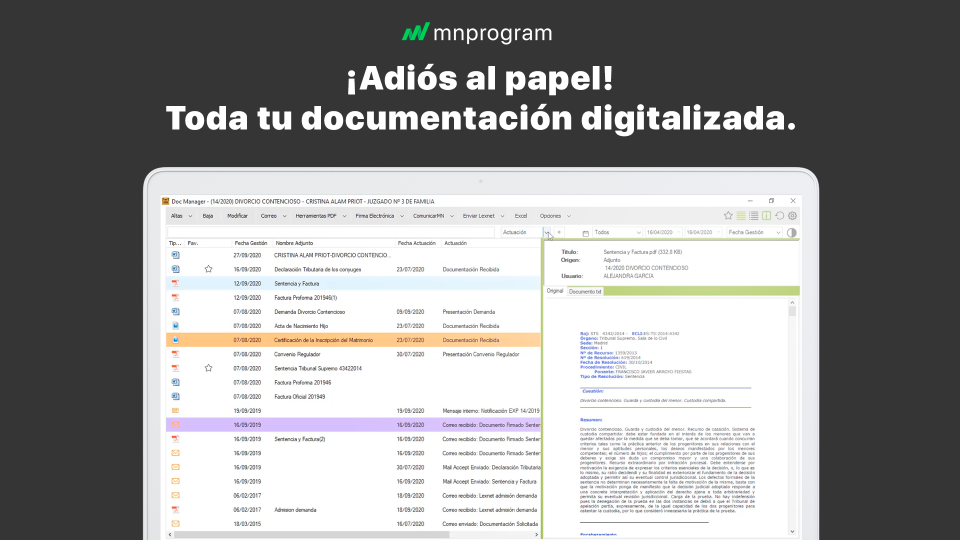Toggle the split preview panel icon
Screen dimensions: 960x540
pyautogui.click(x=767, y=216)
